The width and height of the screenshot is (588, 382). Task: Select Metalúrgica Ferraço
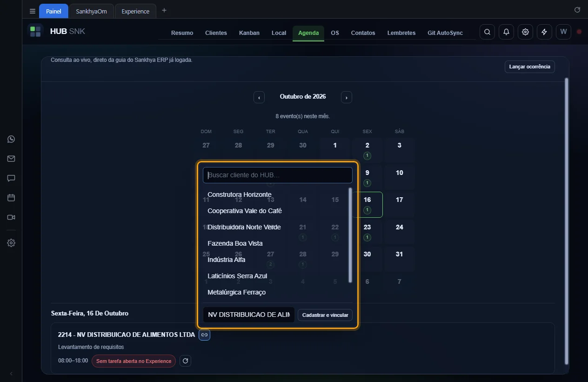click(x=275, y=292)
